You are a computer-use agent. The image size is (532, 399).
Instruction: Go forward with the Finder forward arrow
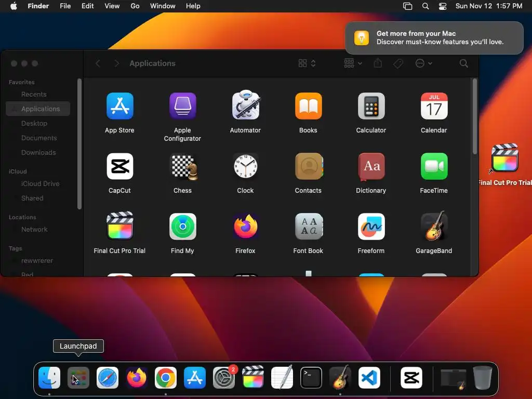click(117, 63)
